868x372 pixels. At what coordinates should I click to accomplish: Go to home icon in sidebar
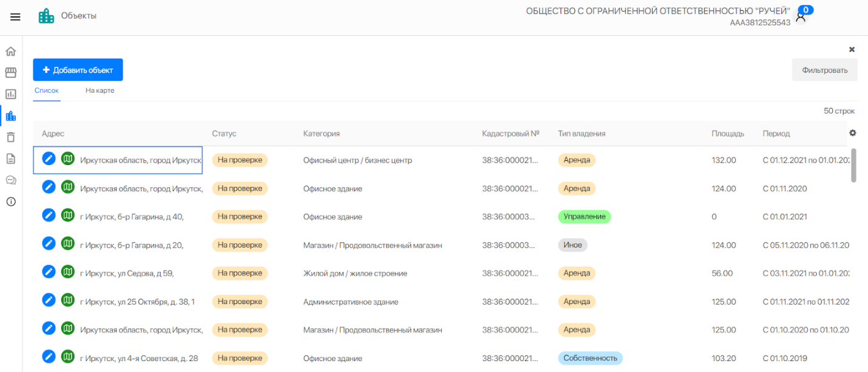(11, 52)
